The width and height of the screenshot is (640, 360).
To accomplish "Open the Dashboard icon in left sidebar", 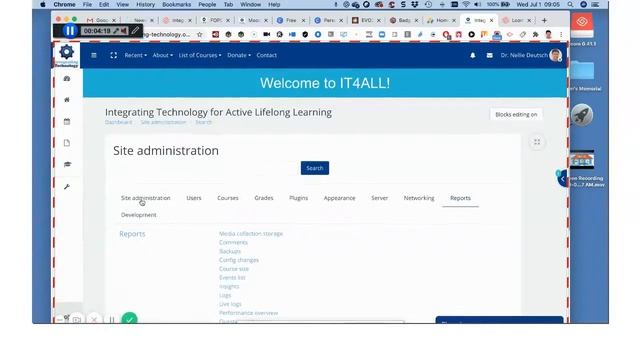I will coord(67,78).
